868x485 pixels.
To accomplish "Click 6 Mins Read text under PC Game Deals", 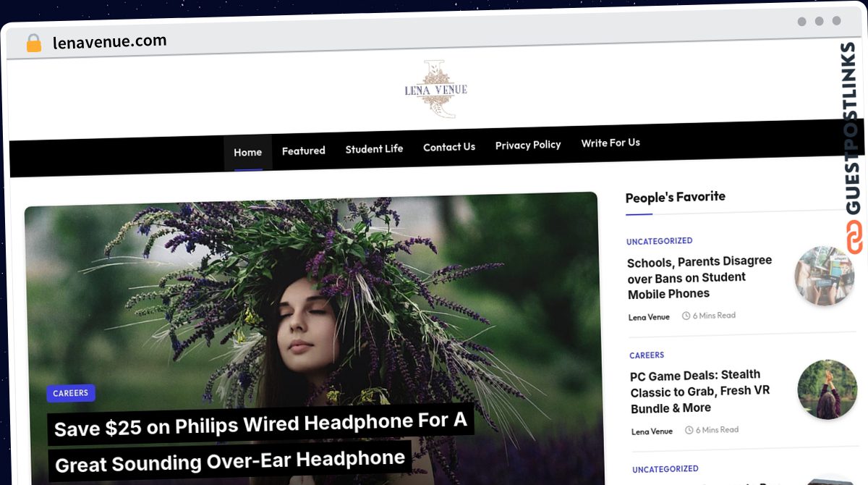I will pos(717,430).
